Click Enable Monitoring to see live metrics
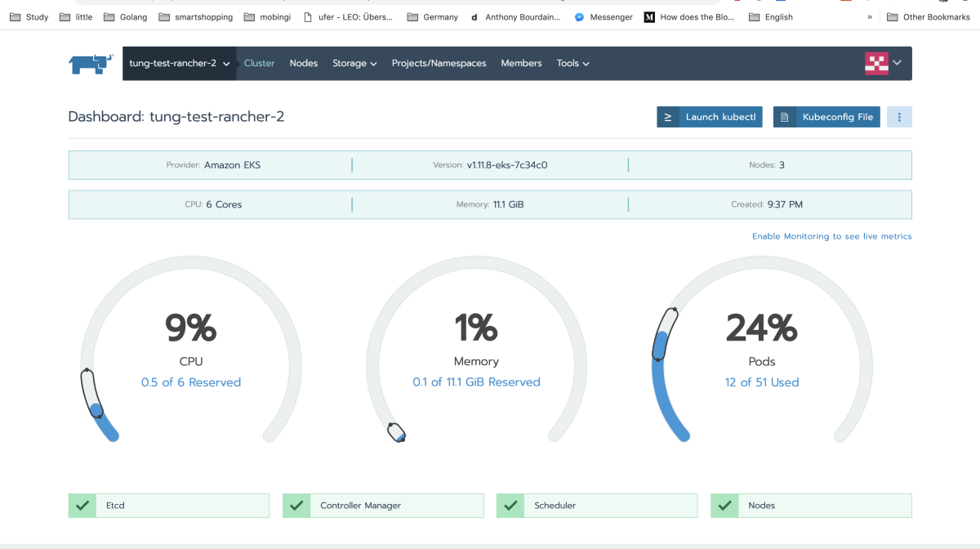980x549 pixels. point(831,236)
